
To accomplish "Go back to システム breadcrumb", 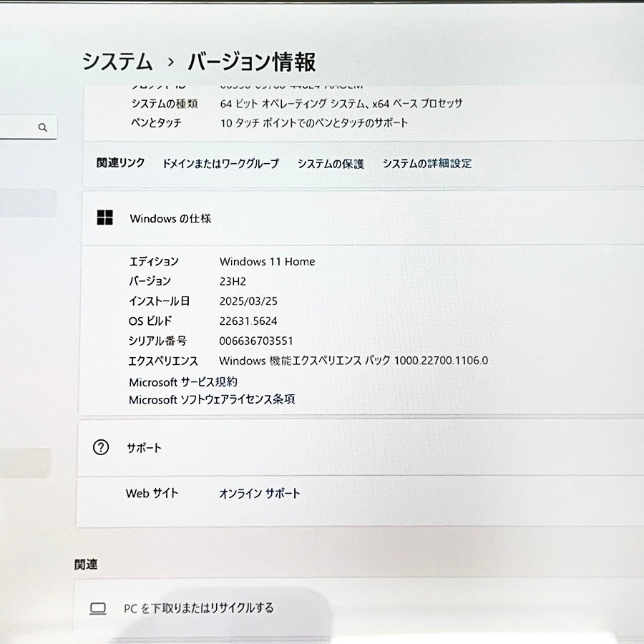I will [117, 62].
